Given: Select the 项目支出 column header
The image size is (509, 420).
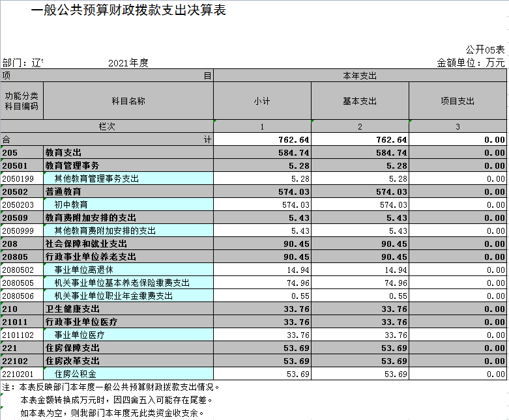Looking at the screenshot, I should [x=458, y=101].
